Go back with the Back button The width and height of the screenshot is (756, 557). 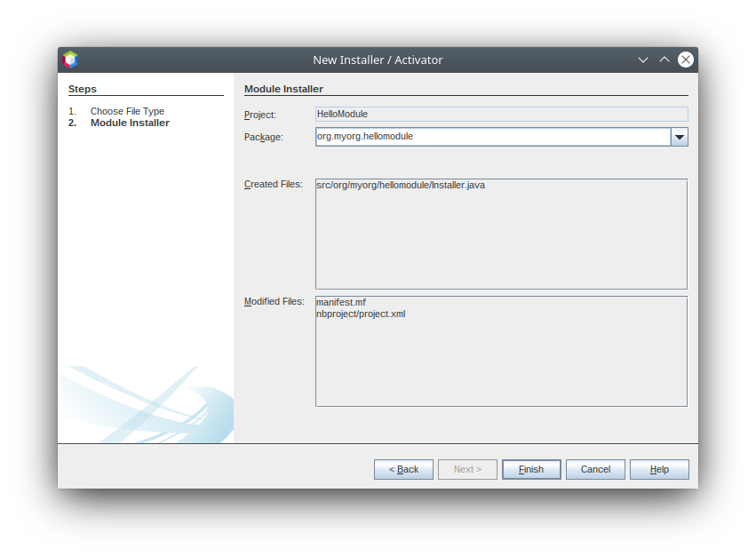pyautogui.click(x=403, y=469)
